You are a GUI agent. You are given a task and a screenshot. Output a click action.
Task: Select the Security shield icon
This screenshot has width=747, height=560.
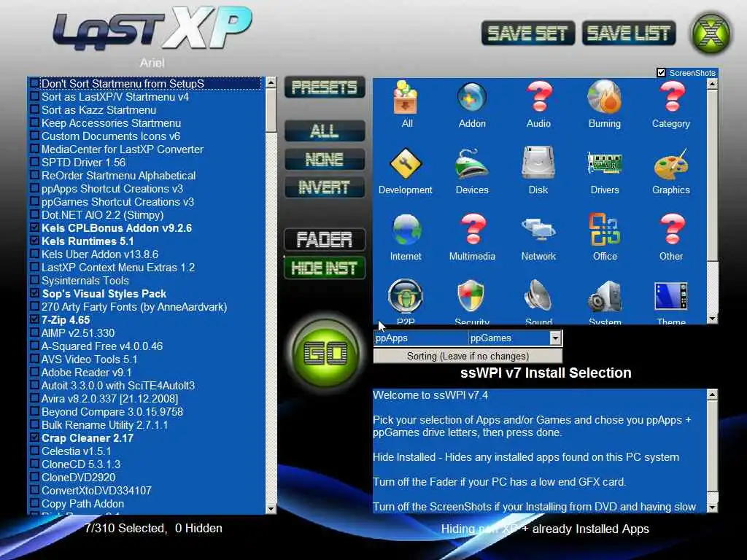point(471,296)
